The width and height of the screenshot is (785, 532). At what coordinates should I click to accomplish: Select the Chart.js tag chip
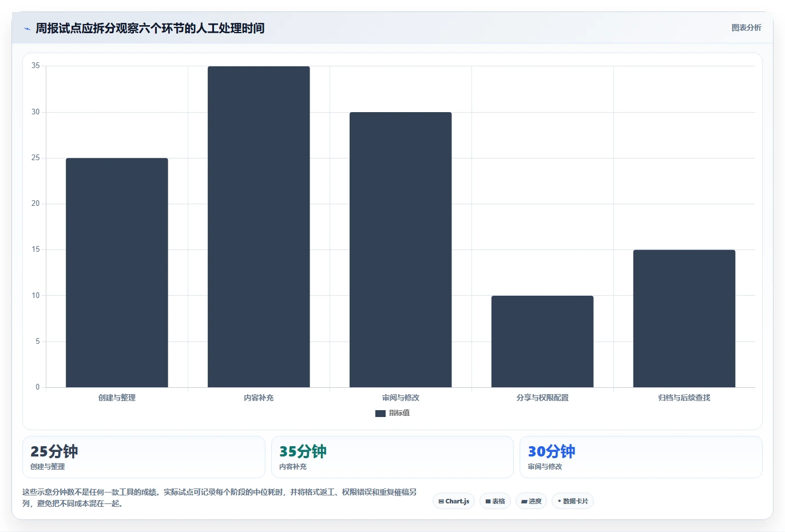click(454, 501)
